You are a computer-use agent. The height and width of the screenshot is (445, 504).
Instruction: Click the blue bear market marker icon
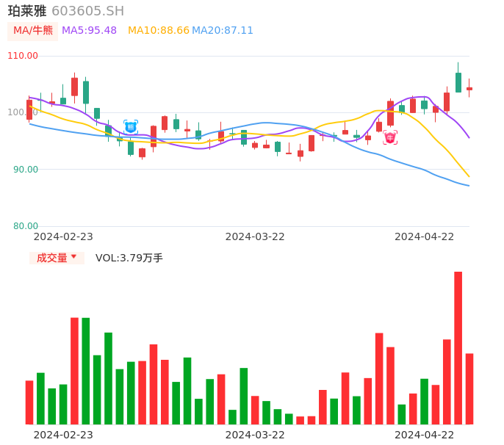pos(131,127)
